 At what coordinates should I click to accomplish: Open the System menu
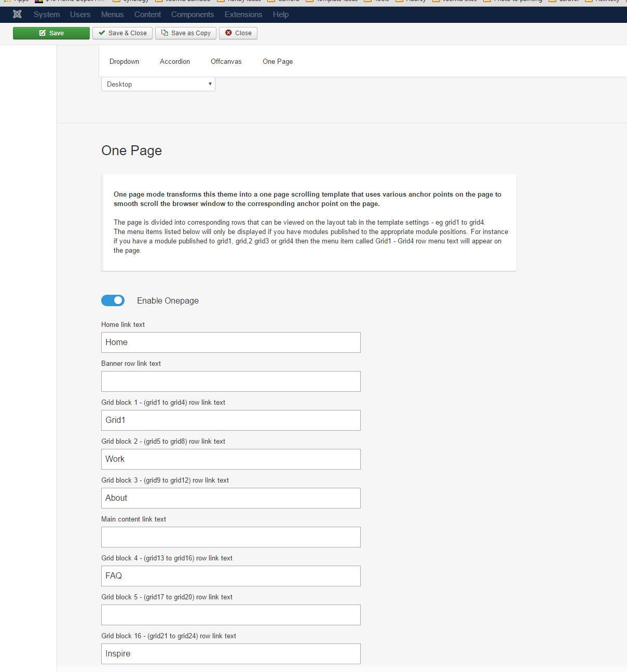(47, 15)
